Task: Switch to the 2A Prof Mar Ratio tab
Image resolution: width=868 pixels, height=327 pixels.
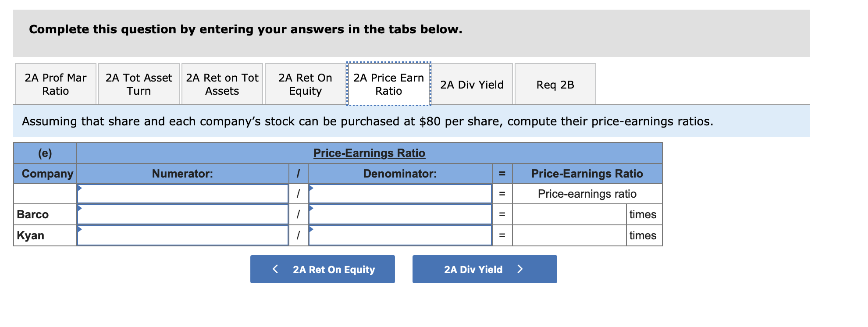Action: [55, 84]
